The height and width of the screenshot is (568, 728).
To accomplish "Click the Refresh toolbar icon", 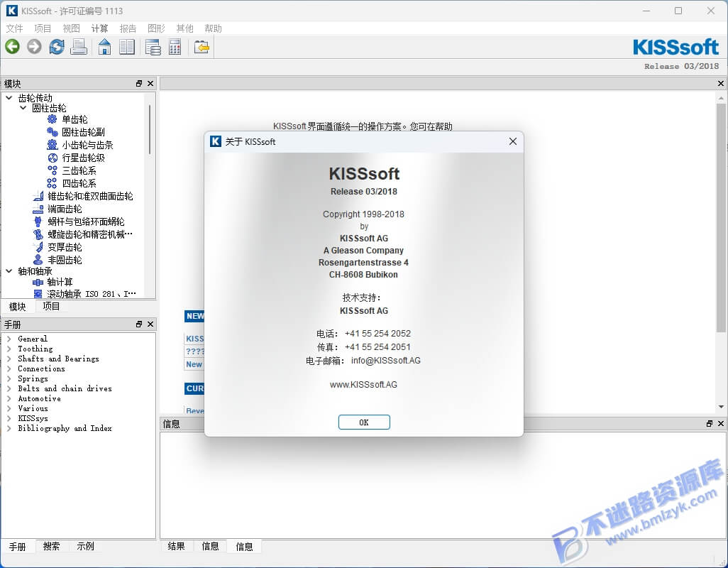I will pos(57,47).
